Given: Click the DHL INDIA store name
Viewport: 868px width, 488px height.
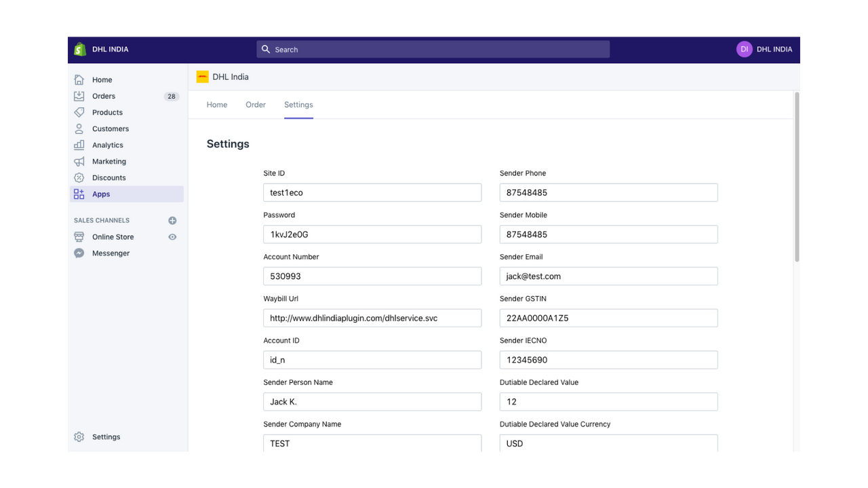Looking at the screenshot, I should pos(110,49).
